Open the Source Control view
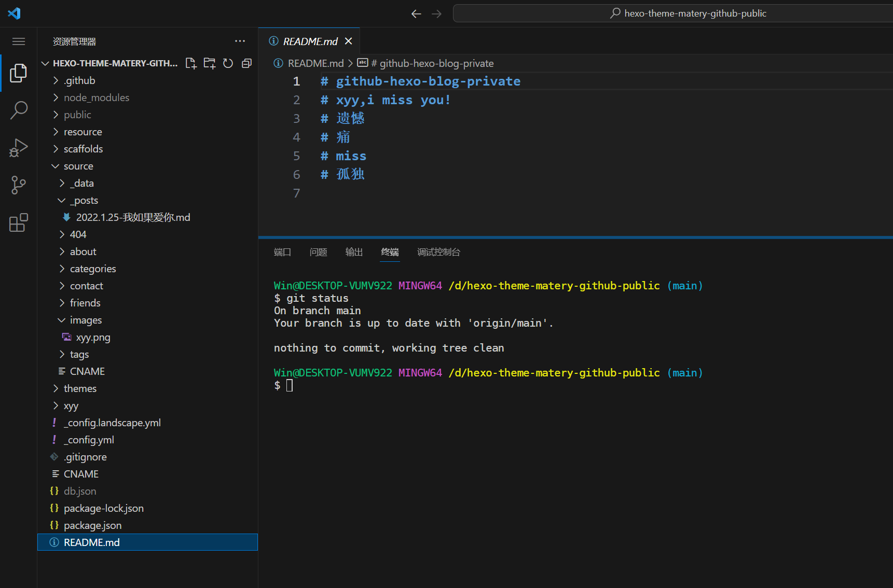The width and height of the screenshot is (893, 588). pos(19,185)
